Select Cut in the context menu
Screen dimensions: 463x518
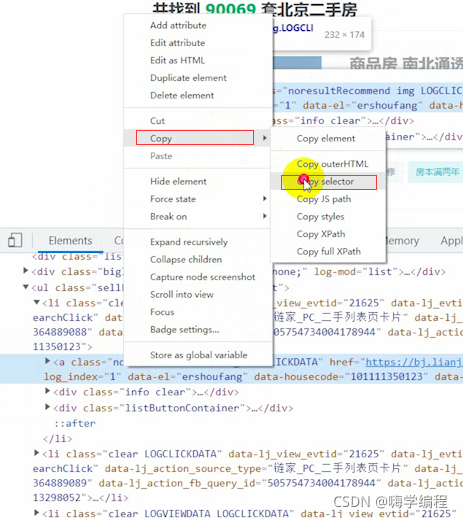click(157, 121)
